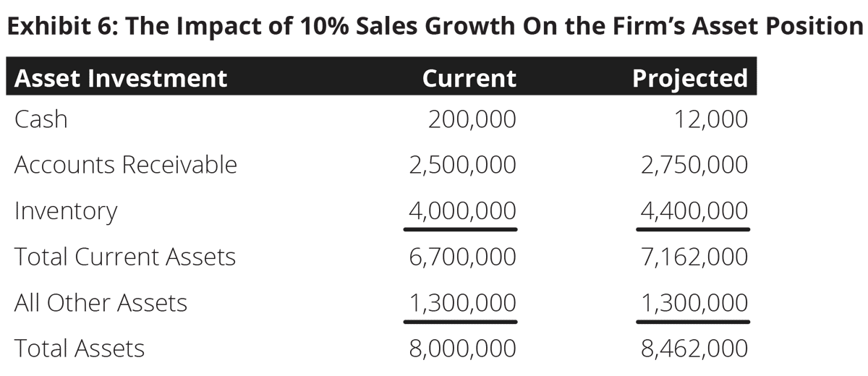Click the current Cash value 200,000
This screenshot has height=376, width=868.
472,119
